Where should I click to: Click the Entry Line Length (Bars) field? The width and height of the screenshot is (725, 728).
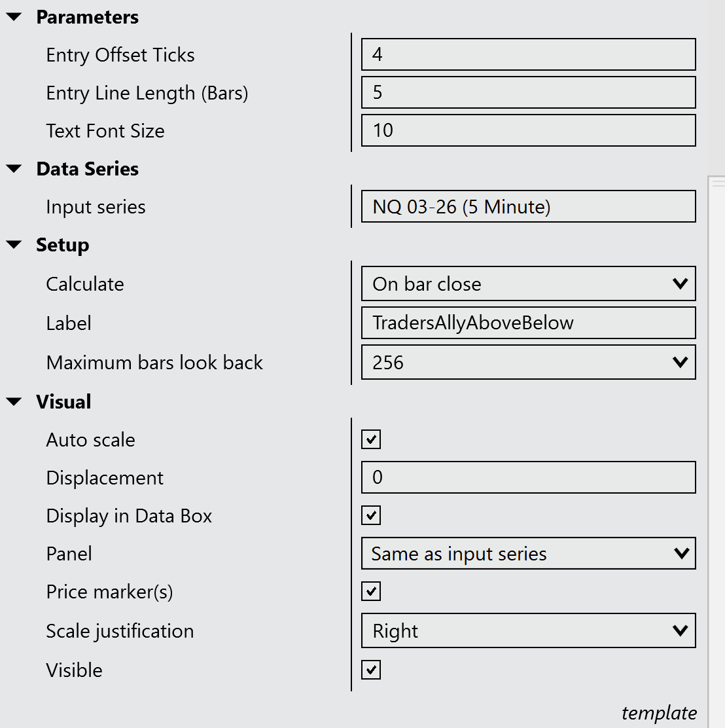(528, 92)
